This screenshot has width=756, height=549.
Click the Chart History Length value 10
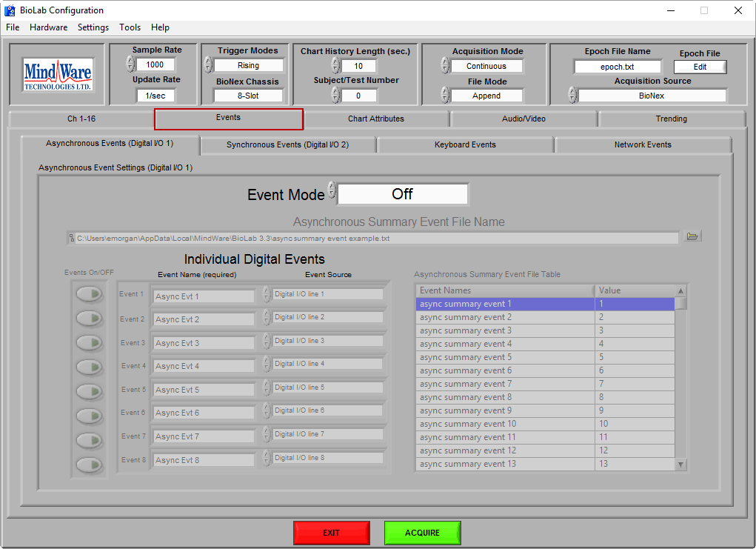tap(358, 66)
